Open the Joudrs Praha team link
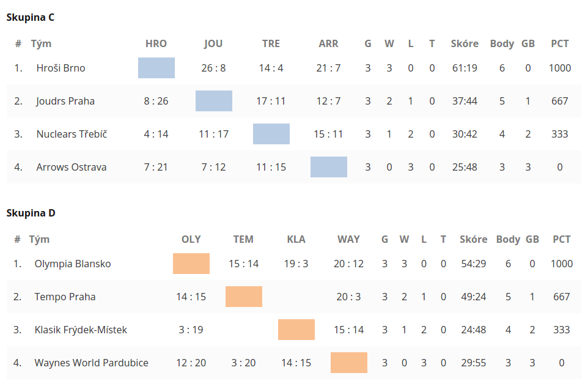Image resolution: width=588 pixels, height=381 pixels. [x=65, y=101]
